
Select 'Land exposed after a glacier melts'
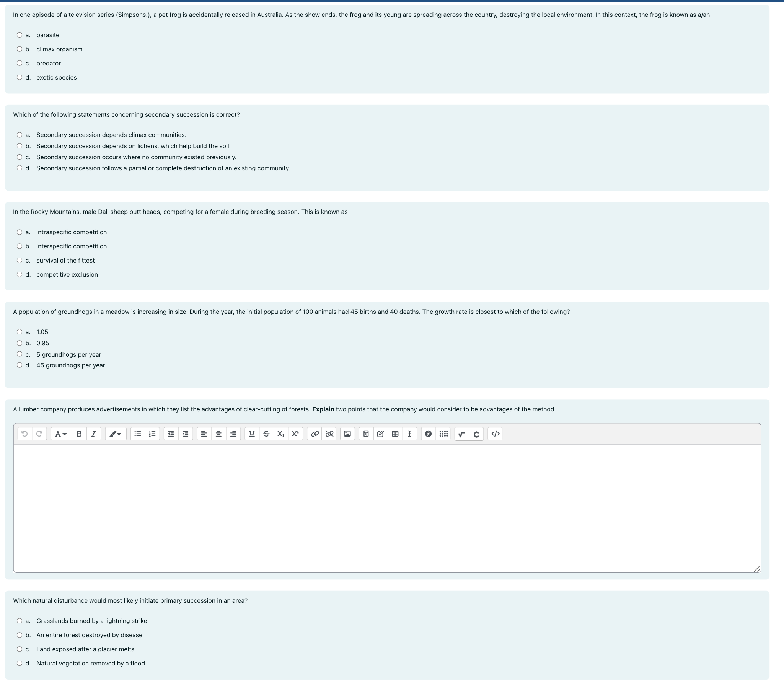(20, 649)
